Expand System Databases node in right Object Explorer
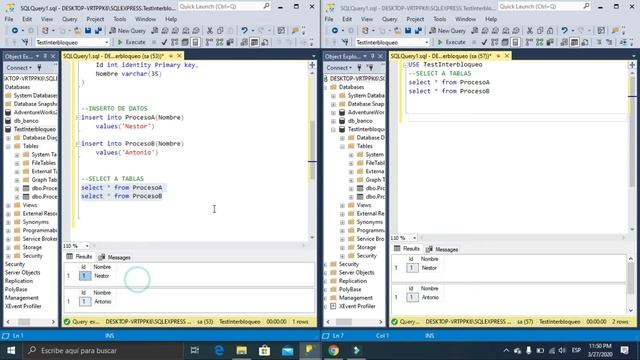This screenshot has width=640, height=360. (333, 96)
